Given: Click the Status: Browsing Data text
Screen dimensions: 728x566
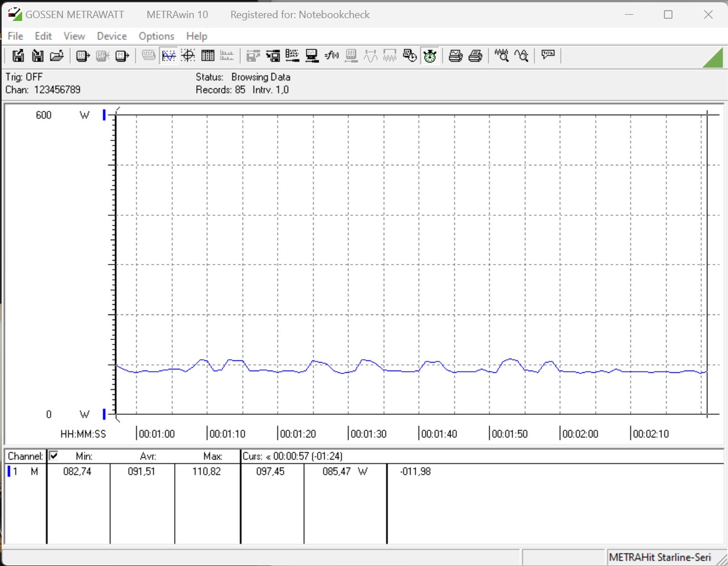Looking at the screenshot, I should [x=243, y=77].
